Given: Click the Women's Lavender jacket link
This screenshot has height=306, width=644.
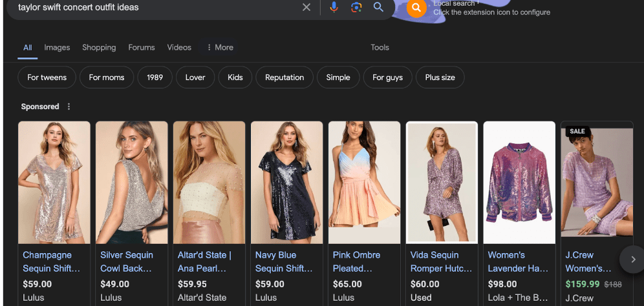Looking at the screenshot, I should [x=519, y=261].
